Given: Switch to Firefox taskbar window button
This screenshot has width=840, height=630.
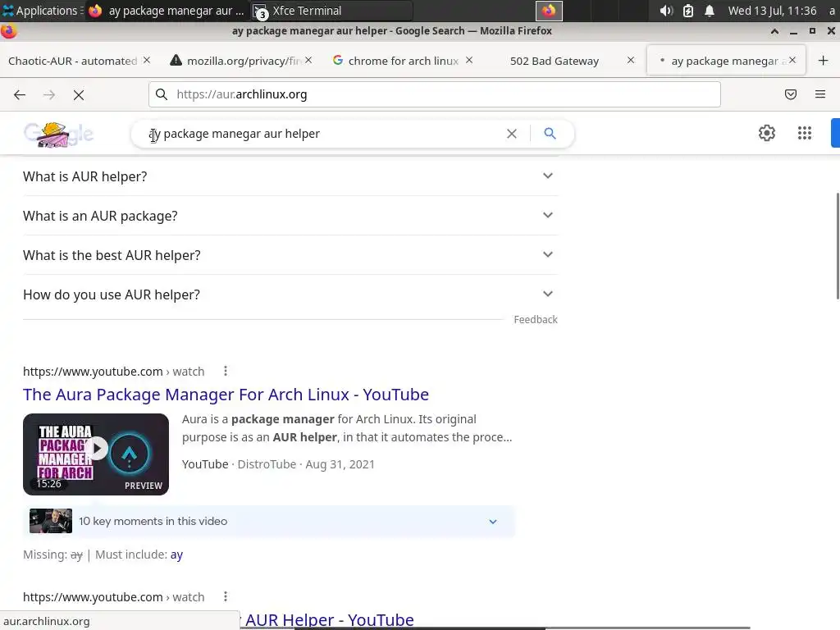Looking at the screenshot, I should coord(167,11).
